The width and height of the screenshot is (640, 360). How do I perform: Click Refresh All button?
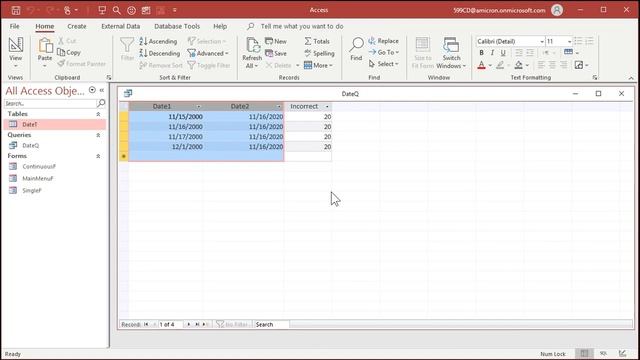click(x=252, y=53)
